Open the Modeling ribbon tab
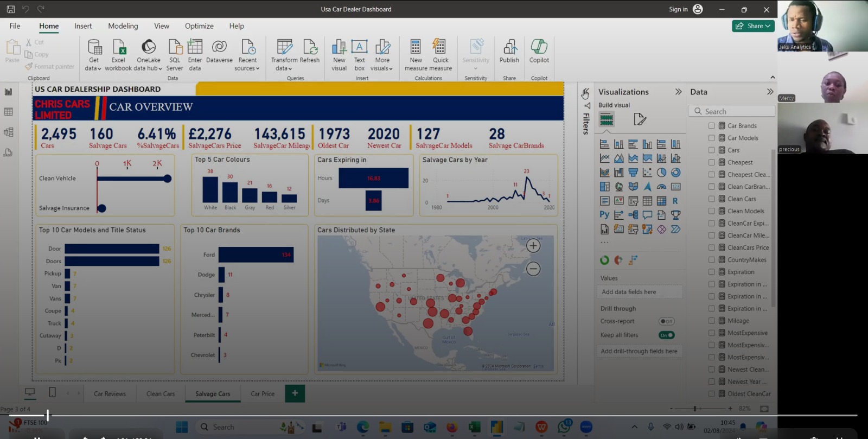This screenshot has height=439, width=868. coord(123,26)
